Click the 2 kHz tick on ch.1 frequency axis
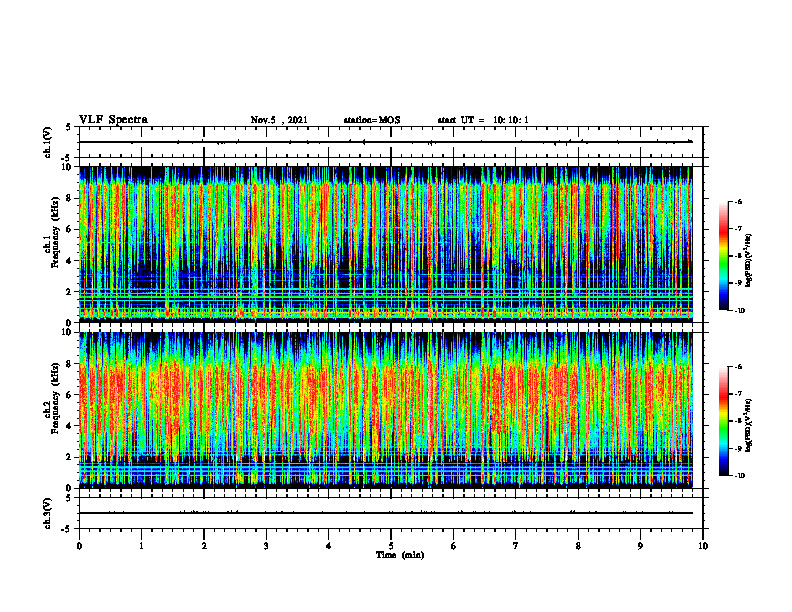This screenshot has width=792, height=612. pyautogui.click(x=70, y=291)
